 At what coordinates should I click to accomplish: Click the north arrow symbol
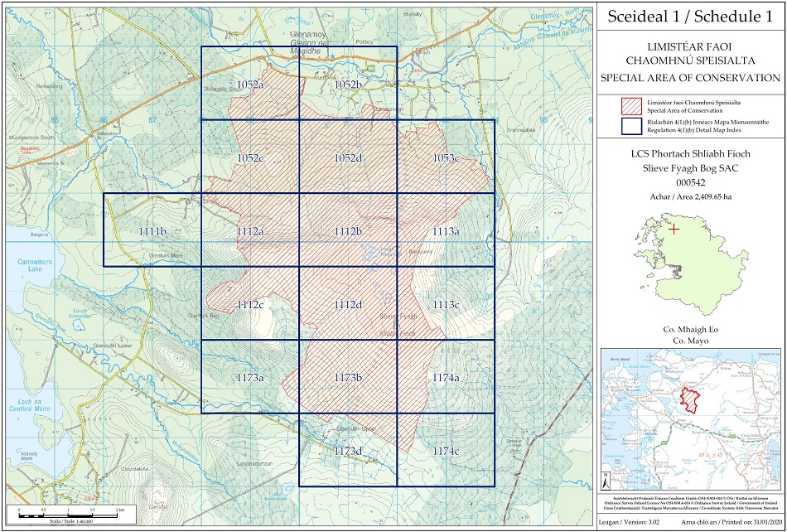[x=606, y=479]
